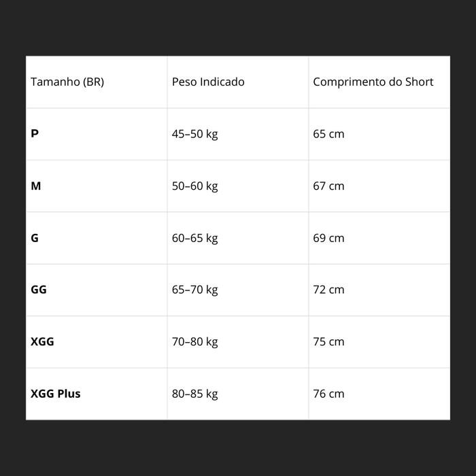Select the size XGG cell
This screenshot has width=476, height=476.
(x=42, y=341)
